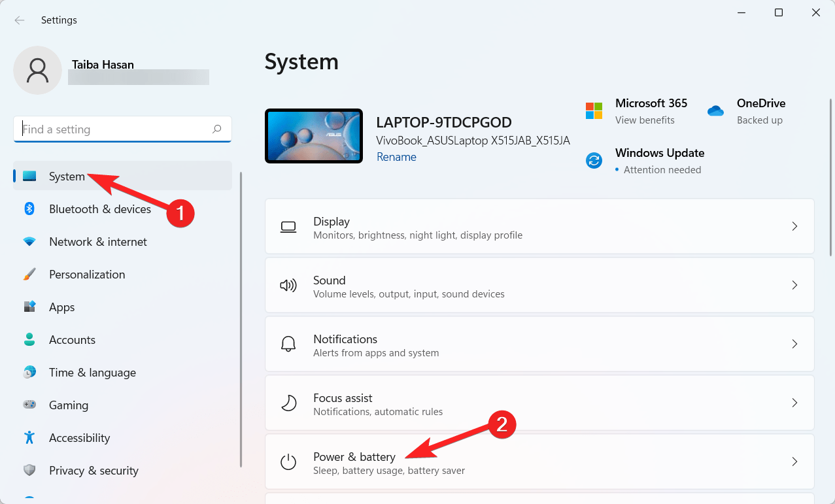Click 'Volume levels, output, input' description
This screenshot has width=835, height=504.
pyautogui.click(x=409, y=294)
